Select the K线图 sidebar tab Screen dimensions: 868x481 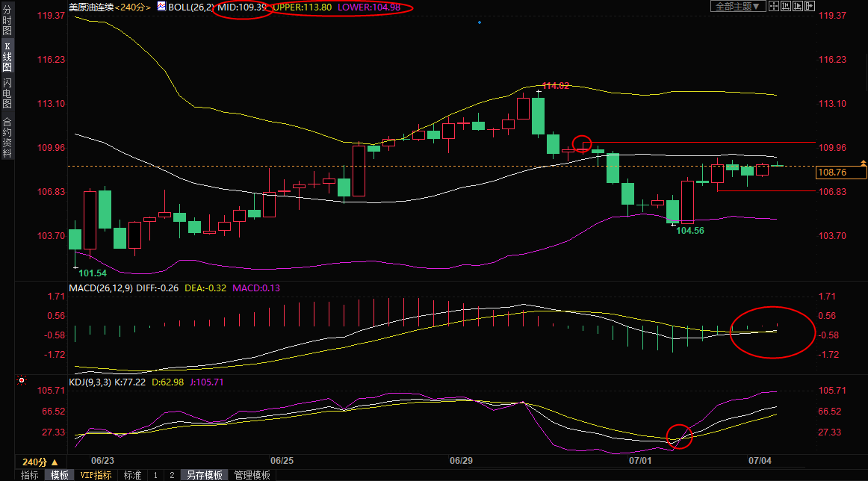[x=7, y=56]
